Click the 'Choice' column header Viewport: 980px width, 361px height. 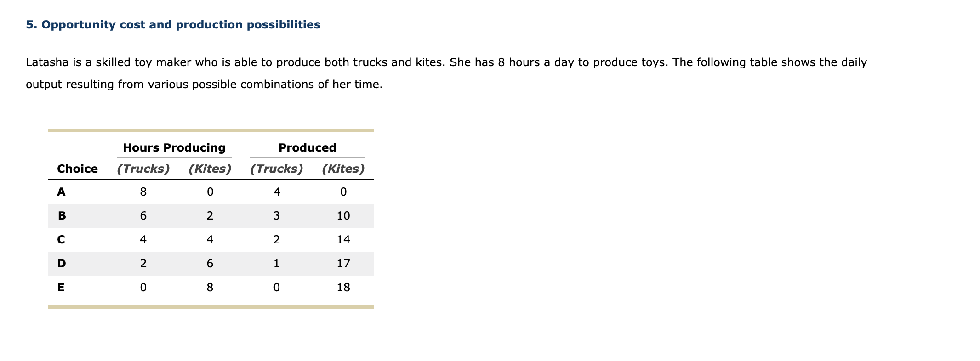click(77, 169)
